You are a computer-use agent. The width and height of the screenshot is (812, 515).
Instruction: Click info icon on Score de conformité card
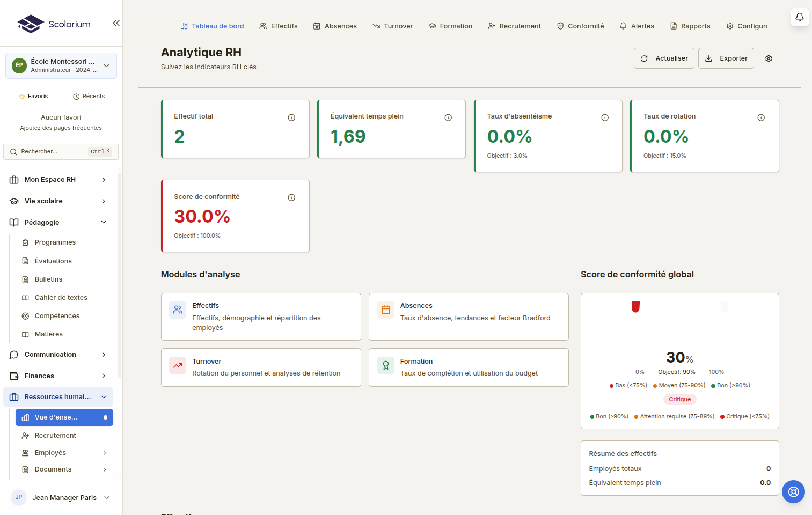291,197
